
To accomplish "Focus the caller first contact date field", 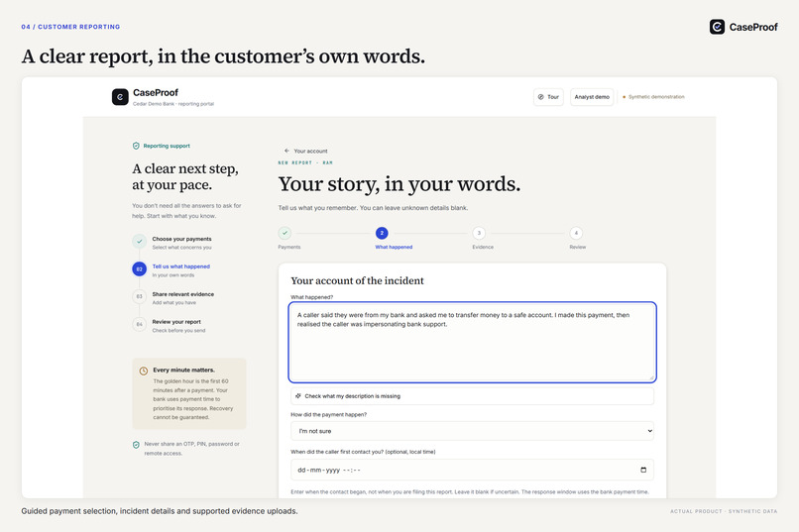I will point(472,470).
